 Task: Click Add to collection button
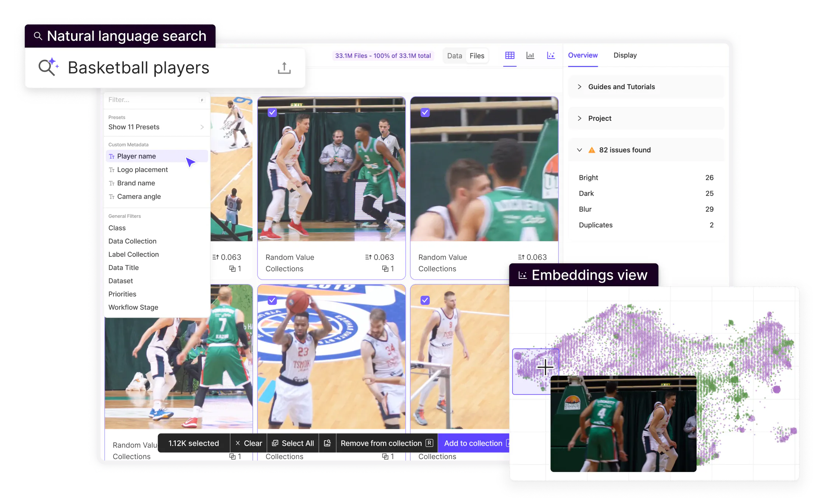(473, 443)
